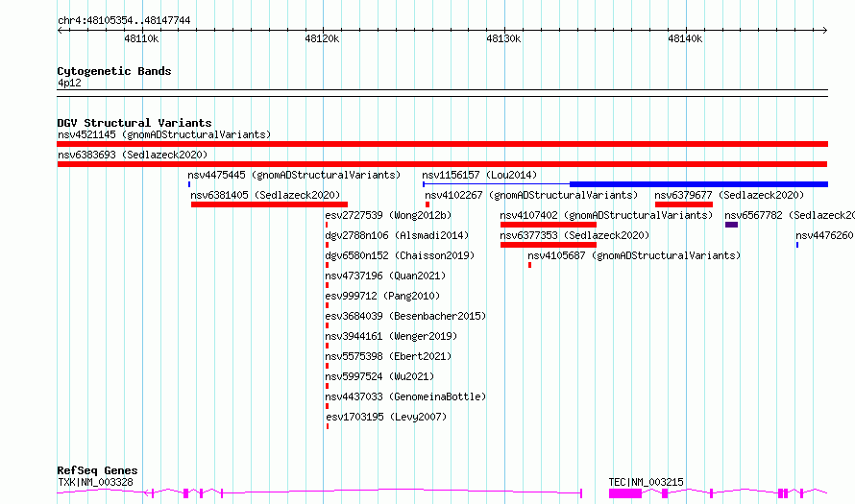The image size is (855, 504).
Task: Open dgv2788n106 (Alsmadi2014) variant
Action: (397, 235)
